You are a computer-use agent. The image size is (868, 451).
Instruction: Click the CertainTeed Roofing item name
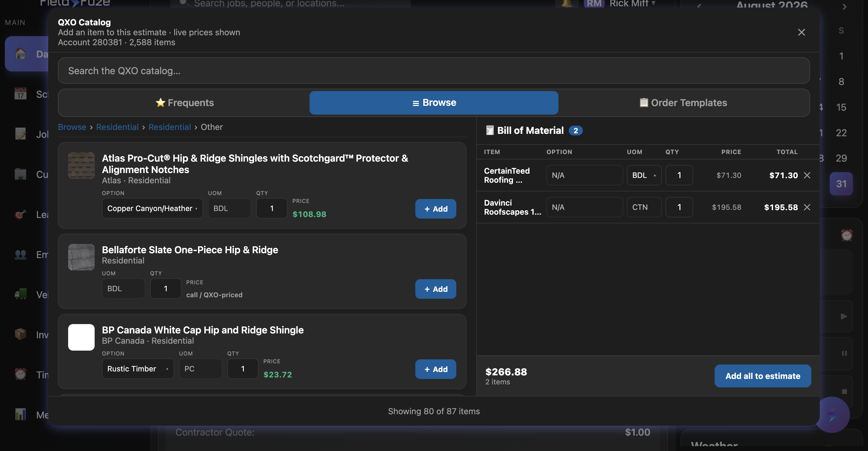[507, 175]
